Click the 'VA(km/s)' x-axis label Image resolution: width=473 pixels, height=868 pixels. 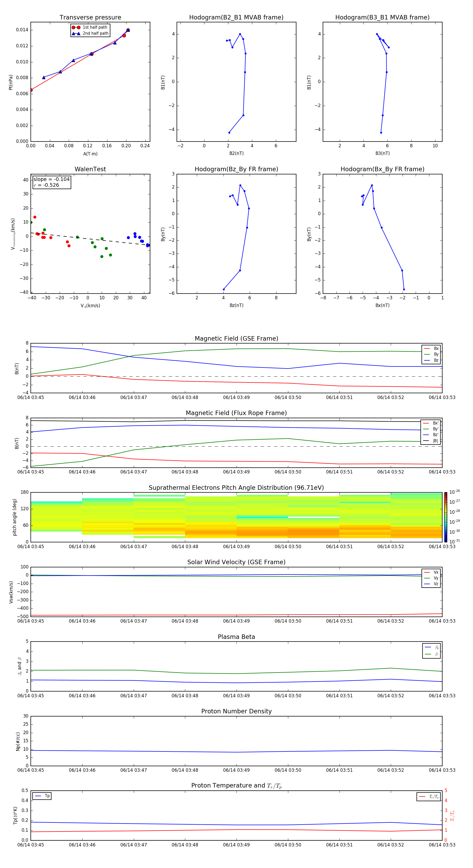pos(90,306)
